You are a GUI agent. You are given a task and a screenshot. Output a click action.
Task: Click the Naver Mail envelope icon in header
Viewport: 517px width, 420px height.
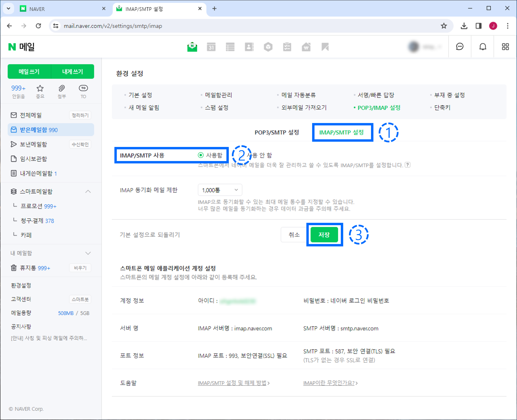coord(192,47)
